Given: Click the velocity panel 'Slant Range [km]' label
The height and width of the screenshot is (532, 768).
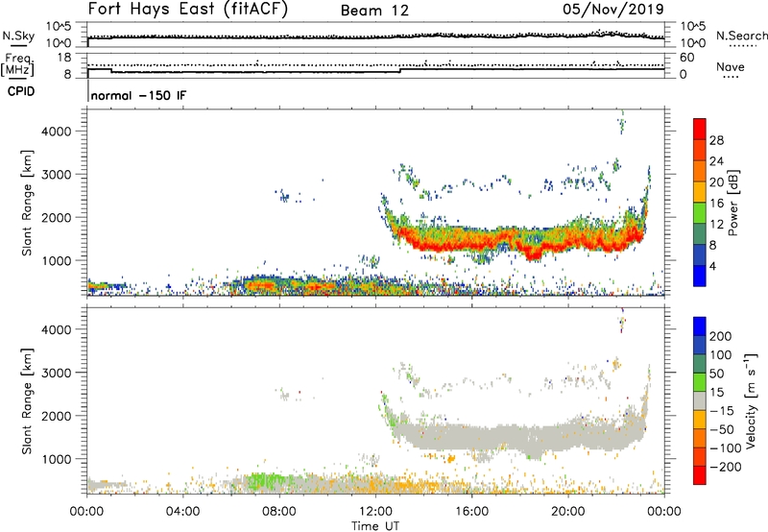Looking at the screenshot, I should [x=27, y=401].
